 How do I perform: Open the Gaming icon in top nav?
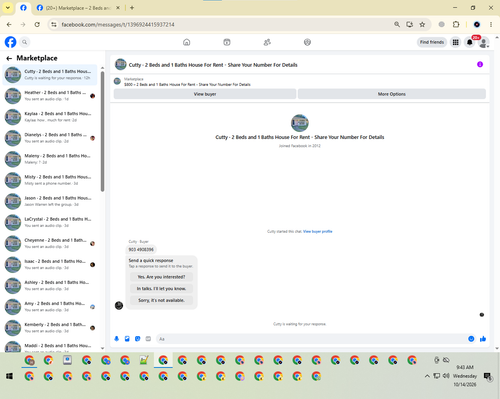pyautogui.click(x=307, y=42)
